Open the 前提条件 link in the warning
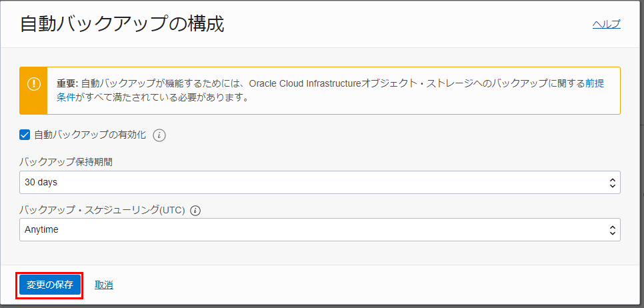 tap(595, 84)
